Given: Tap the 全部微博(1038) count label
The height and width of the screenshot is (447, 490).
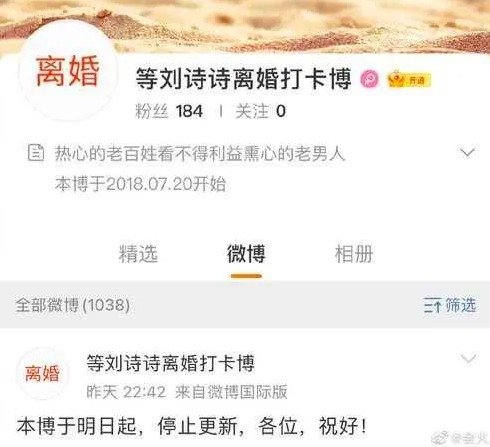Looking at the screenshot, I should click(73, 305).
